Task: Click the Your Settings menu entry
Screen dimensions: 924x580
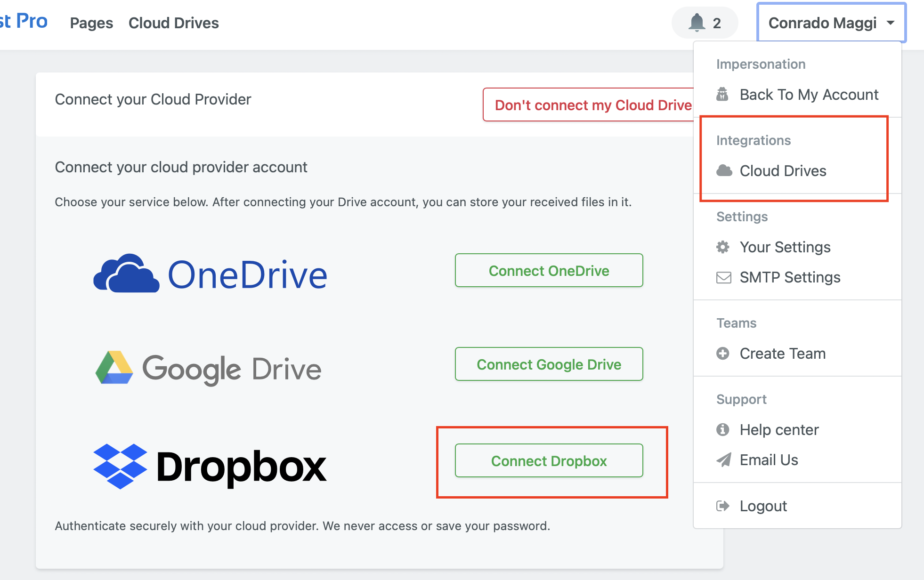Action: tap(786, 247)
